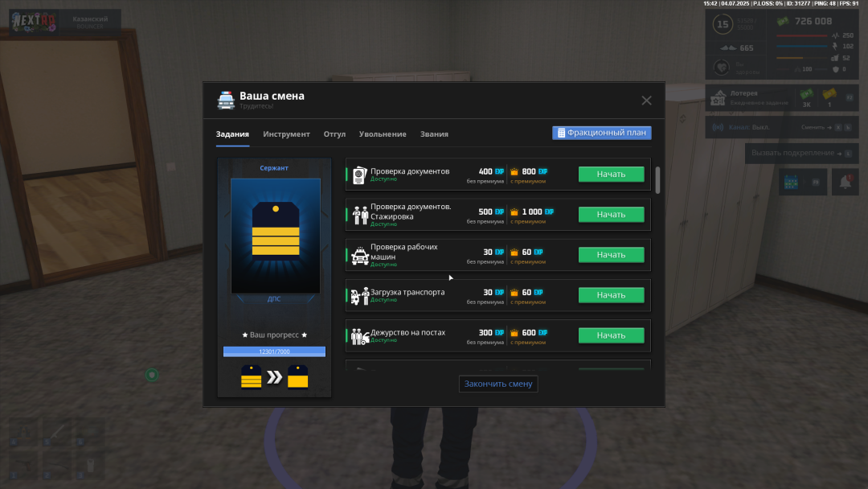Click the green shield marker on the floor
868x489 pixels.
(x=152, y=375)
